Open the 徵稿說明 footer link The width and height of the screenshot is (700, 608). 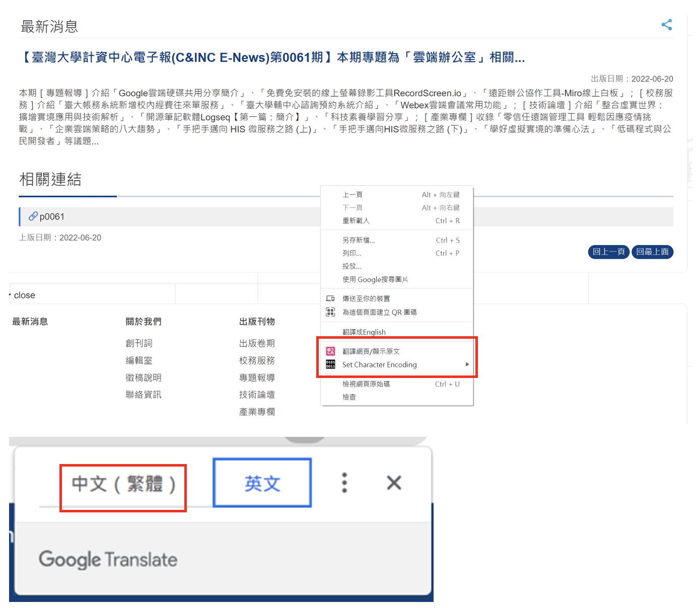point(144,377)
